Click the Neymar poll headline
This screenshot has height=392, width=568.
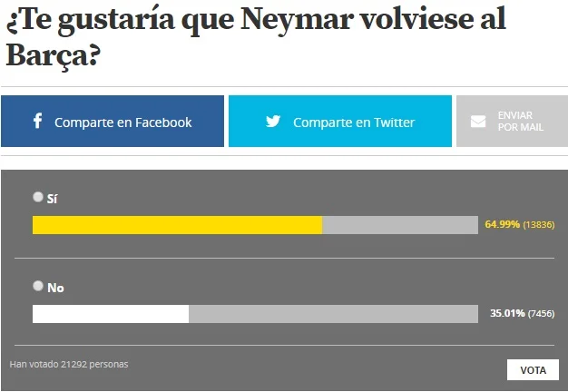[x=255, y=36]
